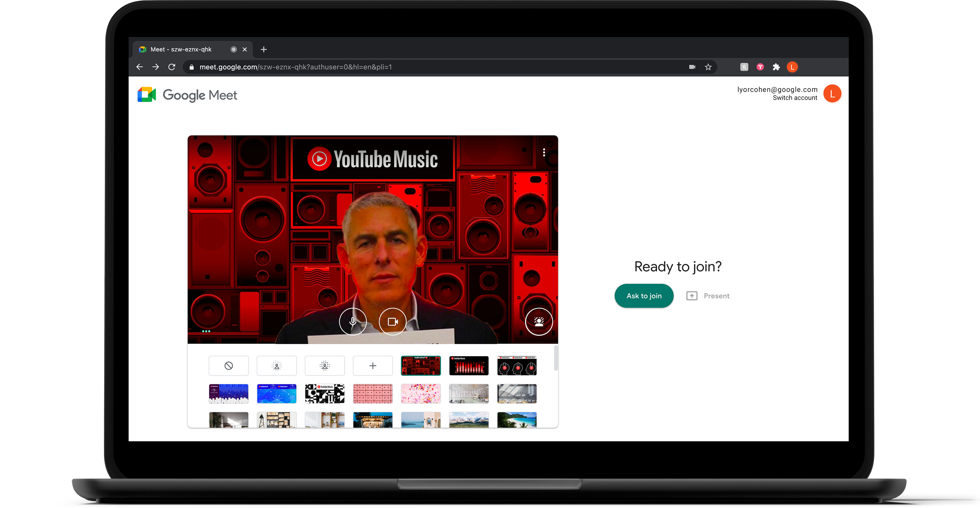Reload the Meet page
This screenshot has height=508, width=980.
(172, 67)
